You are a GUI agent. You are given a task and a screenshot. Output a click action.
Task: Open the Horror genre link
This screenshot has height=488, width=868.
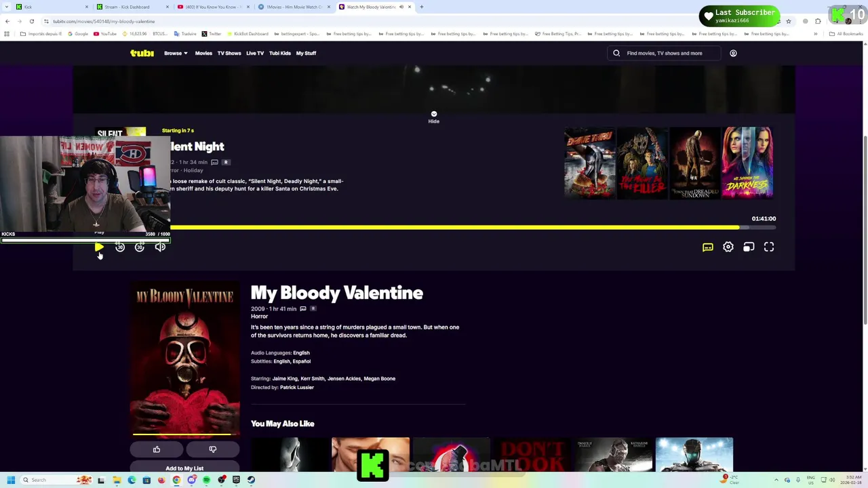(x=259, y=317)
